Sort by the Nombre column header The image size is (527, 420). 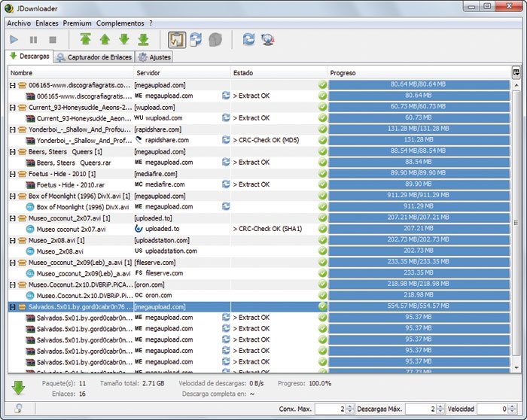pos(71,73)
